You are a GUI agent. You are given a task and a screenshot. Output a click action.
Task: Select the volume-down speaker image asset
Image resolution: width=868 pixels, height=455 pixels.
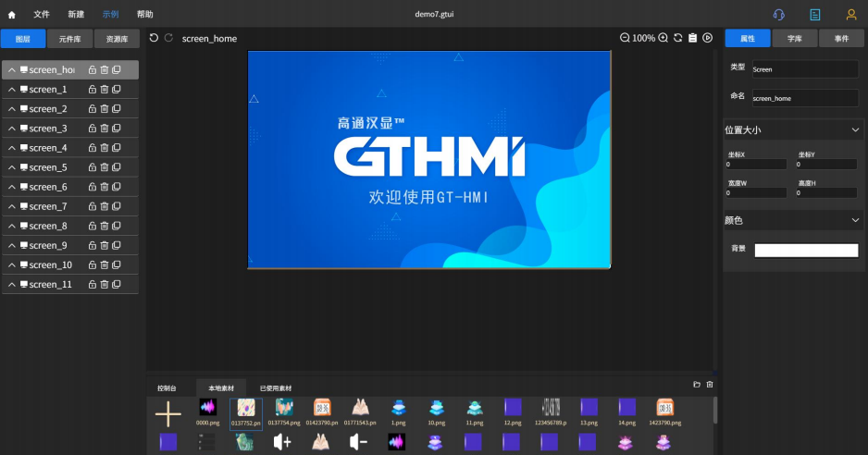[358, 441]
